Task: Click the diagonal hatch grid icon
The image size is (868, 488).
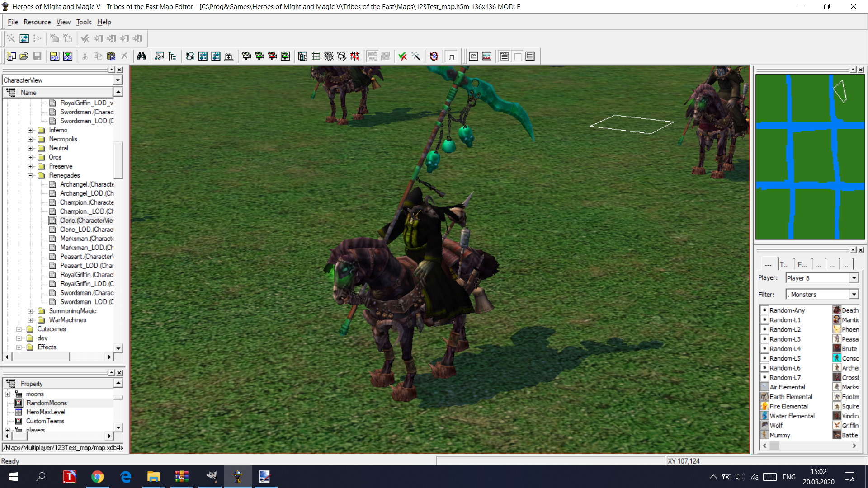Action: point(329,56)
